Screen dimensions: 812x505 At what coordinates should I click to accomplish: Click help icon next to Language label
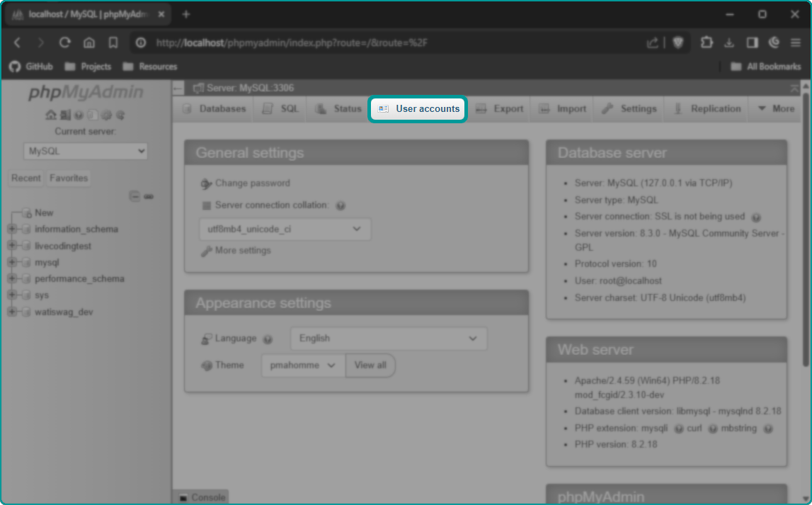point(267,339)
